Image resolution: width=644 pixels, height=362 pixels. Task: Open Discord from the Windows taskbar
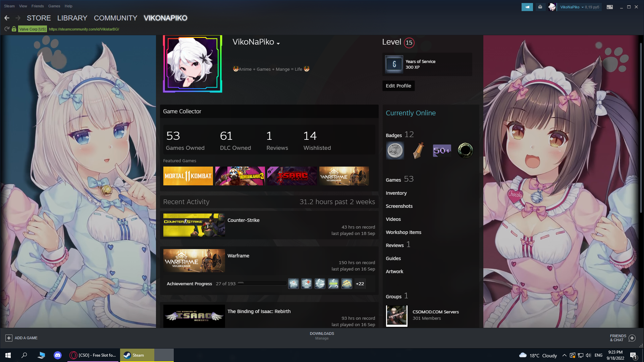click(x=58, y=355)
